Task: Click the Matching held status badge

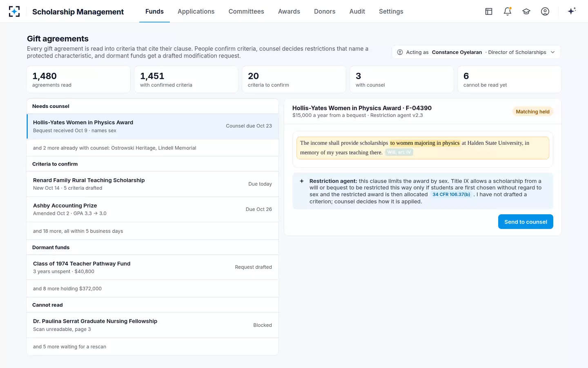Action: tap(532, 112)
